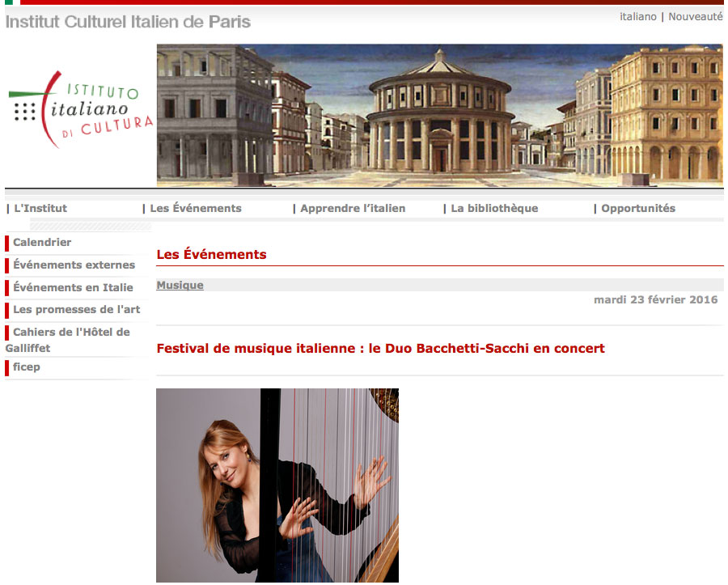Open Événements en Italie sidebar link
This screenshot has width=728, height=585.
pos(73,288)
